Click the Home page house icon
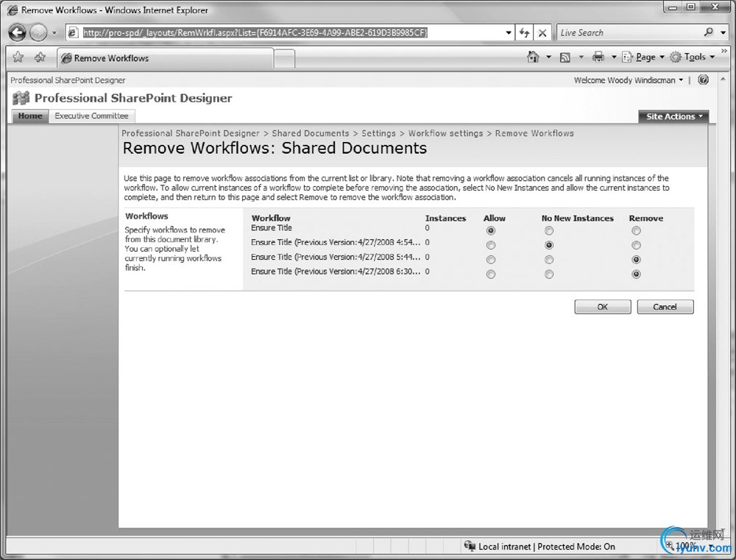The height and width of the screenshot is (560, 736). (x=533, y=57)
